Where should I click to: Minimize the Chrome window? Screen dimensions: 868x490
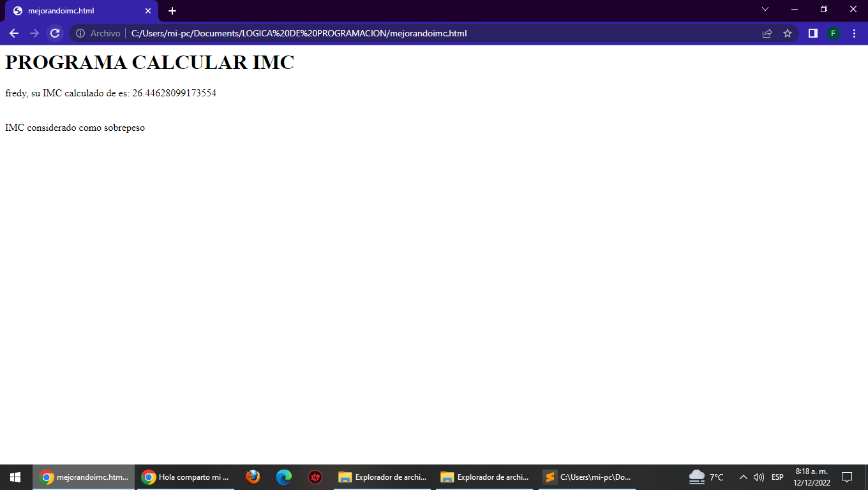795,9
